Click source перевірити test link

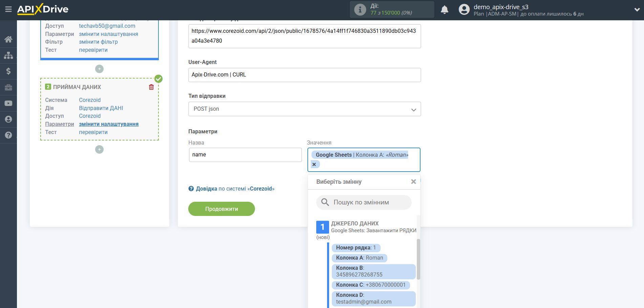93,50
